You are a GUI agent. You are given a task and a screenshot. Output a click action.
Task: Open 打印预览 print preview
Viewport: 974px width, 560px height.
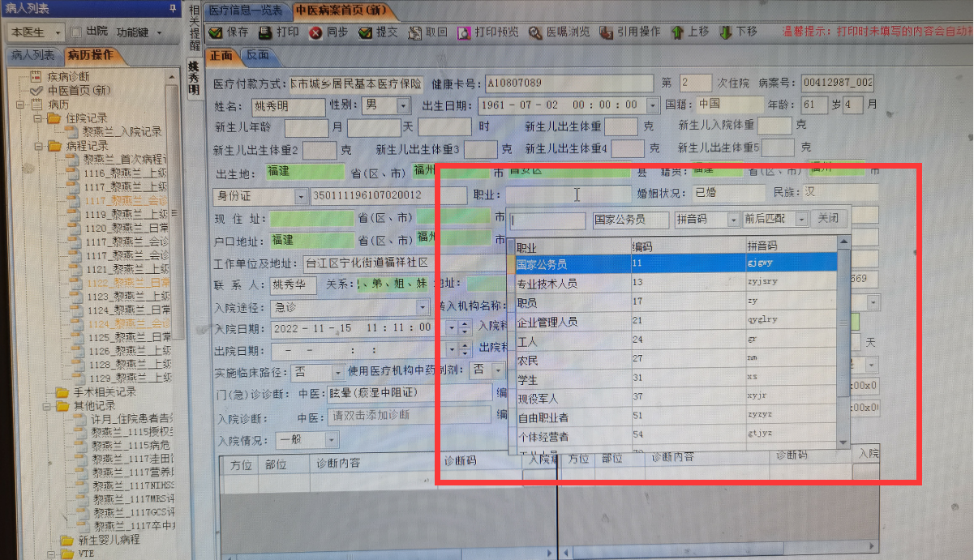488,33
